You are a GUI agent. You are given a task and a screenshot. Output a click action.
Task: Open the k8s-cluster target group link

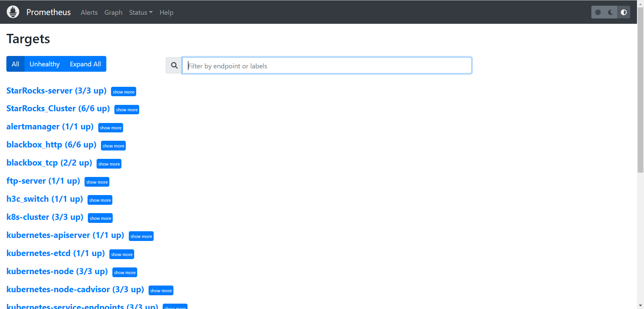coord(45,217)
